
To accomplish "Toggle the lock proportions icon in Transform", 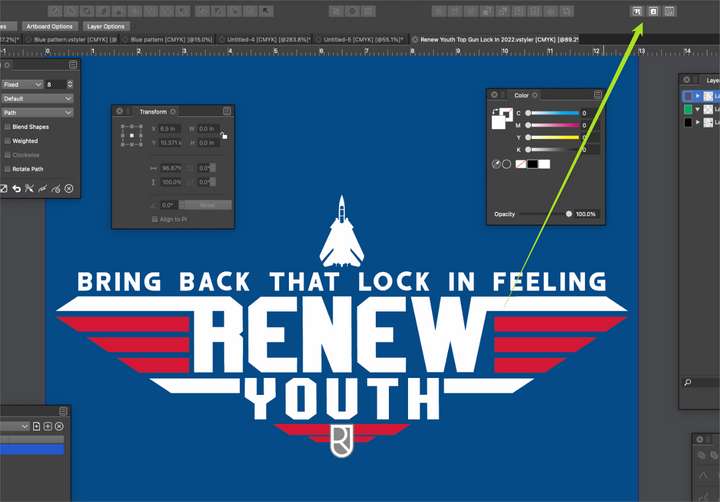I will 224,135.
